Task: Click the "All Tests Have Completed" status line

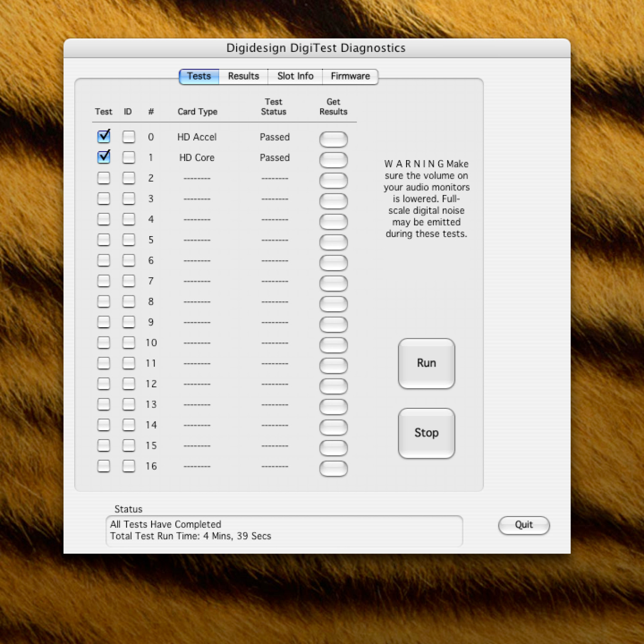Action: click(x=166, y=524)
